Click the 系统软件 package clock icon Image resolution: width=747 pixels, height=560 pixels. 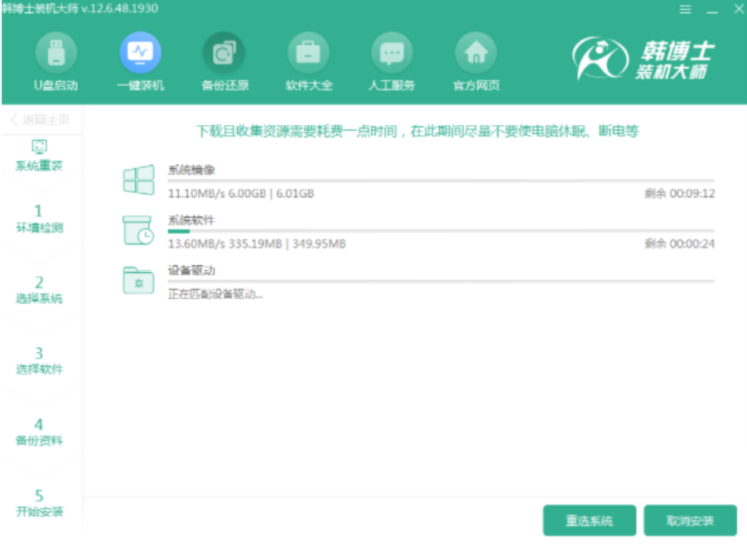click(x=138, y=230)
